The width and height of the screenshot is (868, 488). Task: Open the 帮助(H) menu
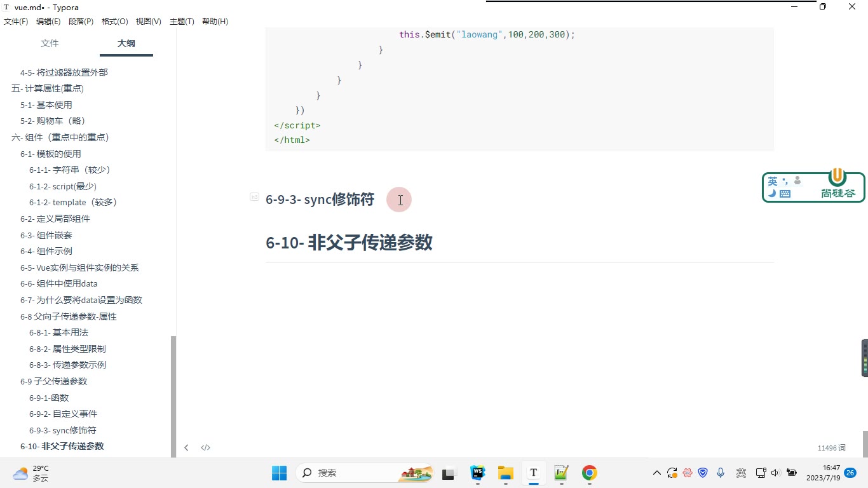(215, 22)
